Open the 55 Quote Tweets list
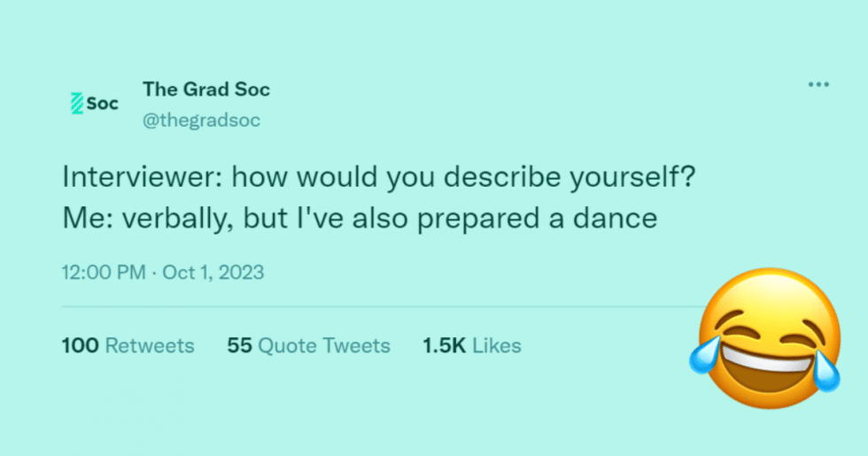Viewport: 868px width, 456px height. click(x=308, y=345)
